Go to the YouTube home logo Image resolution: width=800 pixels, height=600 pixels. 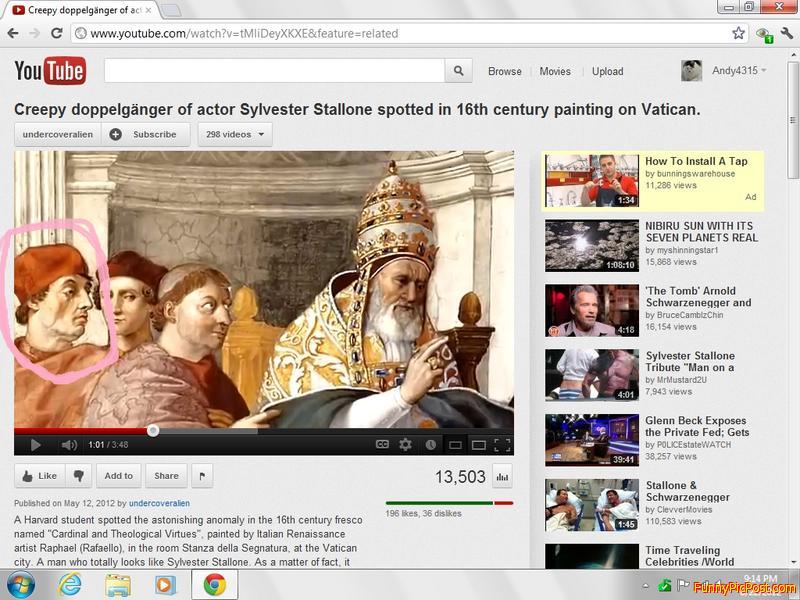pyautogui.click(x=50, y=71)
